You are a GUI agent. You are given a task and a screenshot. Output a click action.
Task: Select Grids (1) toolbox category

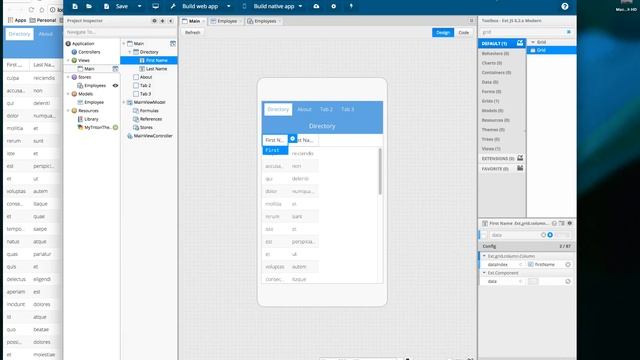click(490, 101)
